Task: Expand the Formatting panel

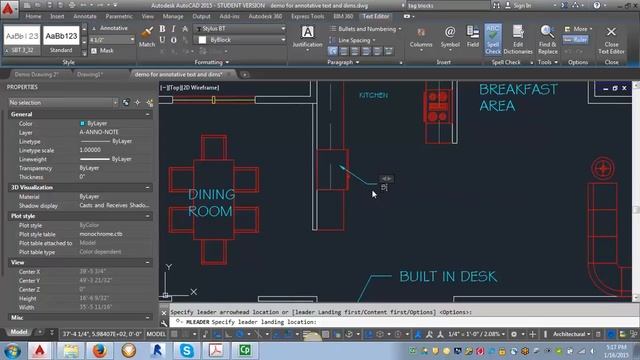Action: pos(211,62)
